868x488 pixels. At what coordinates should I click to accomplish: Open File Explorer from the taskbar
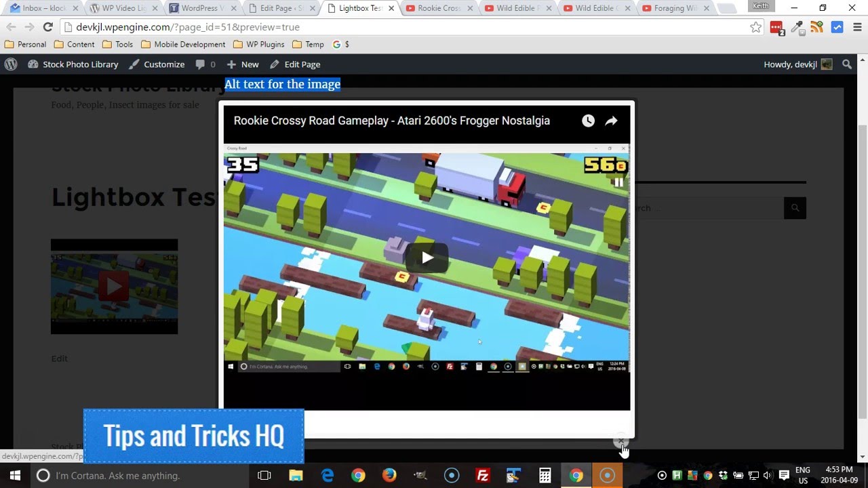point(296,475)
